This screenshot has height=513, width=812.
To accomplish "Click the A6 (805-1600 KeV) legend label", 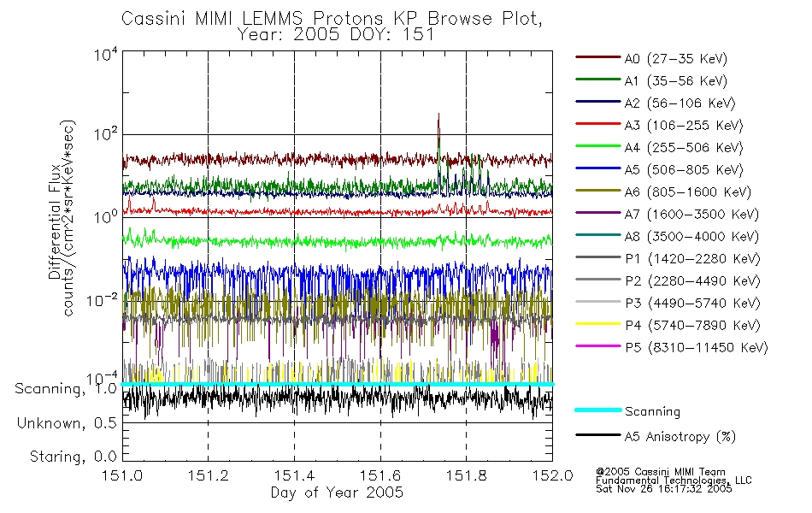I will click(688, 192).
